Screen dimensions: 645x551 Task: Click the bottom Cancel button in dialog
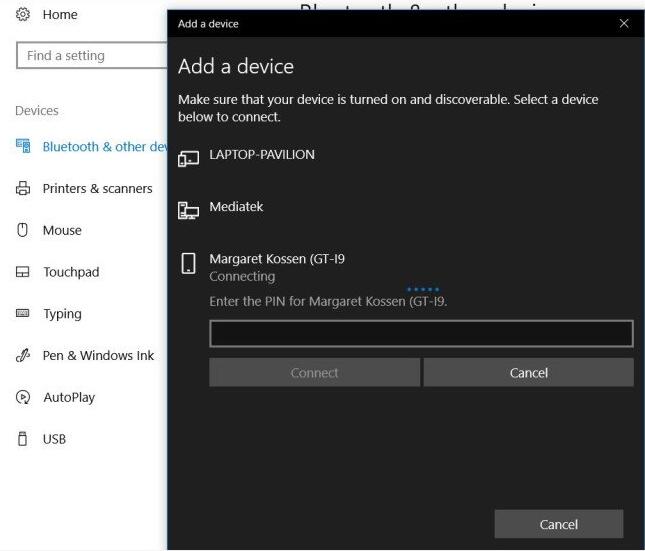tap(558, 524)
